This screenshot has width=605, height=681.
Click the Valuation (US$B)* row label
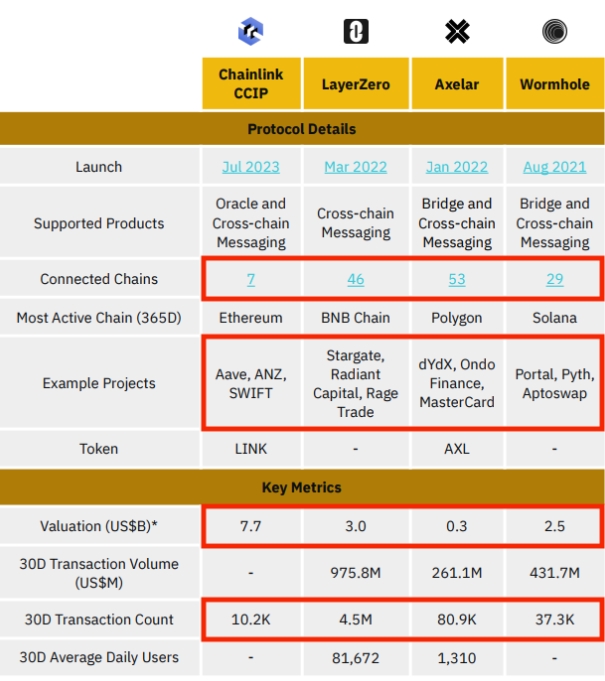(x=99, y=526)
